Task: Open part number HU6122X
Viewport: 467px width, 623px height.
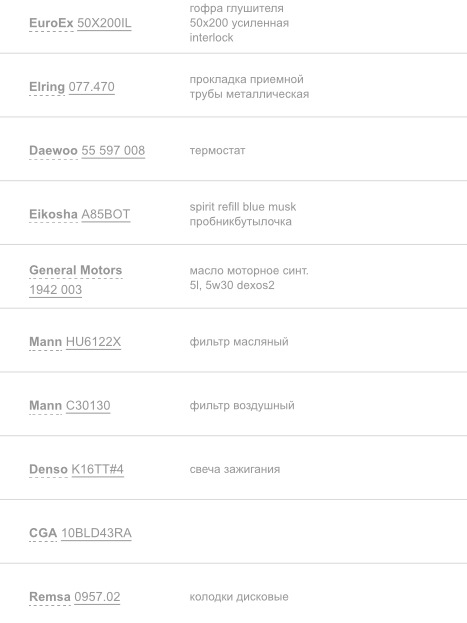Action: pyautogui.click(x=93, y=342)
